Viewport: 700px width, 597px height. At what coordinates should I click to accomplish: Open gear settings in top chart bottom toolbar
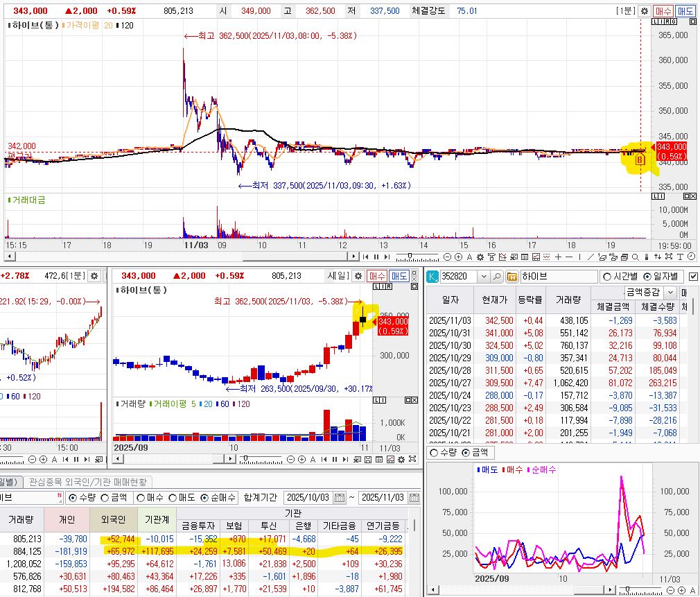click(480, 257)
